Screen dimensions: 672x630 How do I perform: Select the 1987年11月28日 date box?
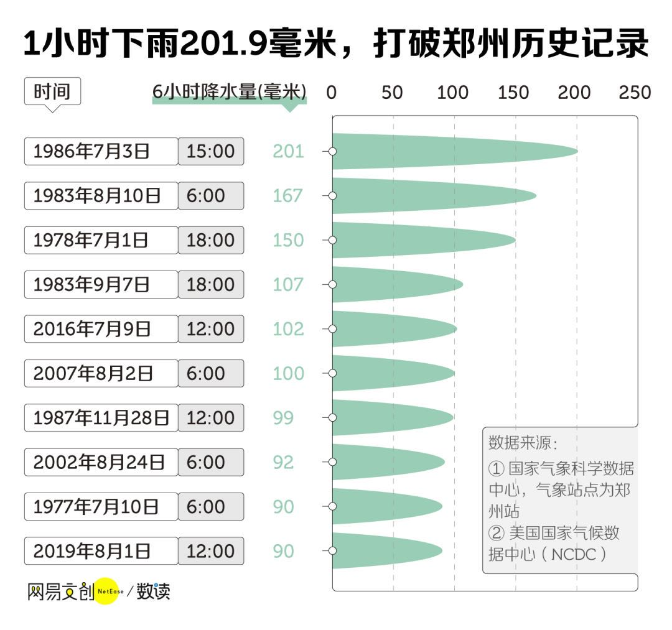tap(101, 417)
